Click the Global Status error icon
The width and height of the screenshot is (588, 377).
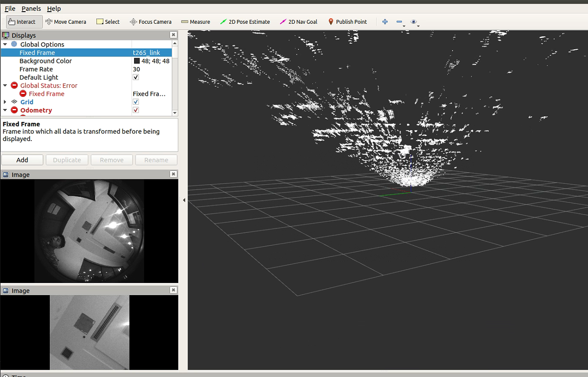[14, 86]
